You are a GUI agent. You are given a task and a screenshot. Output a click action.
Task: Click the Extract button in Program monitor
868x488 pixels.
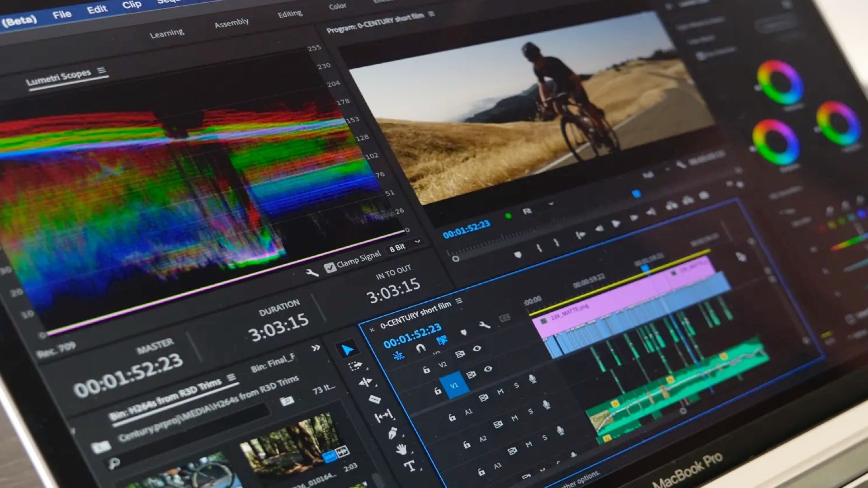(x=688, y=200)
